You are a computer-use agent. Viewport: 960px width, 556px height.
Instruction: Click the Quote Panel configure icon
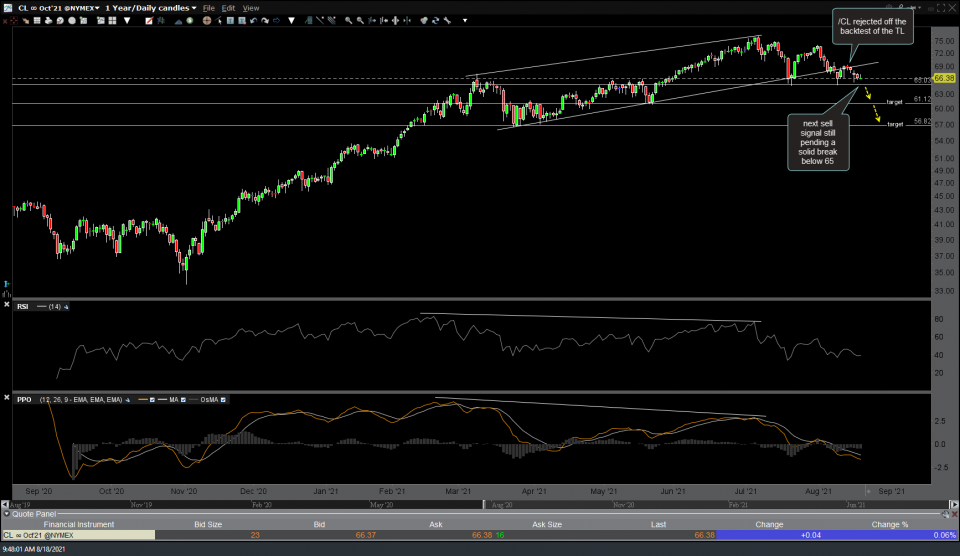[945, 514]
